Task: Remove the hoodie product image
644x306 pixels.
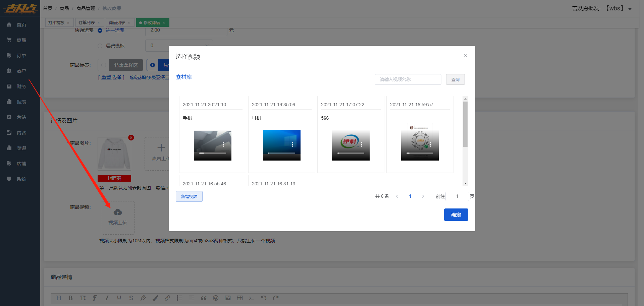Action: [x=131, y=137]
